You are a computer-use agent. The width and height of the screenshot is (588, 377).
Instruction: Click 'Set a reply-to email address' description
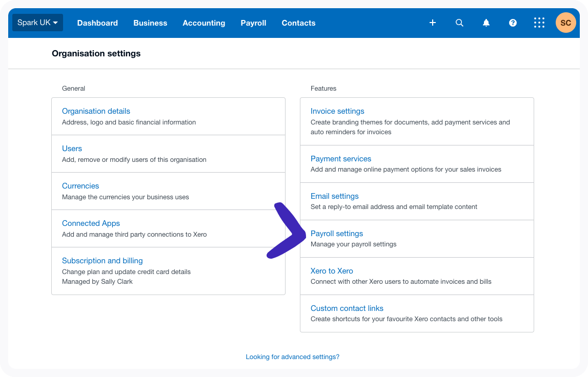(x=394, y=207)
